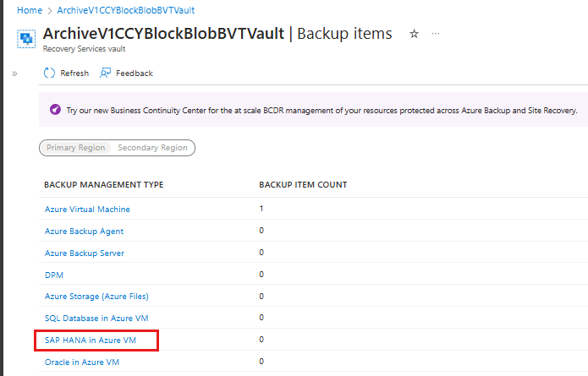Switch to Secondary Region
This screenshot has height=376, width=588.
152,148
